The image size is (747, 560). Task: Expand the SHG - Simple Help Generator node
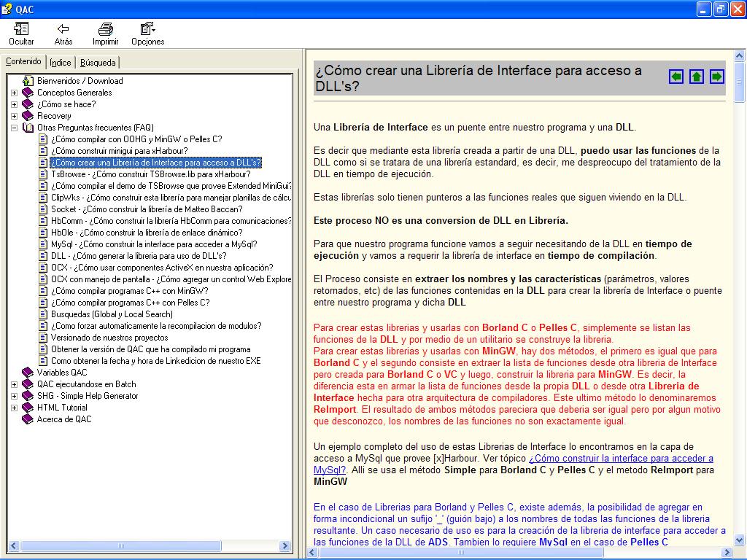pos(15,396)
